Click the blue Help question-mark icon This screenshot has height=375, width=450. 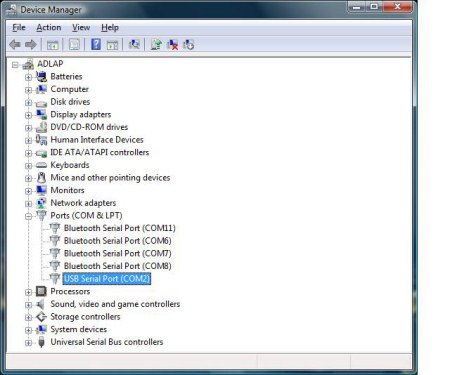[96, 44]
